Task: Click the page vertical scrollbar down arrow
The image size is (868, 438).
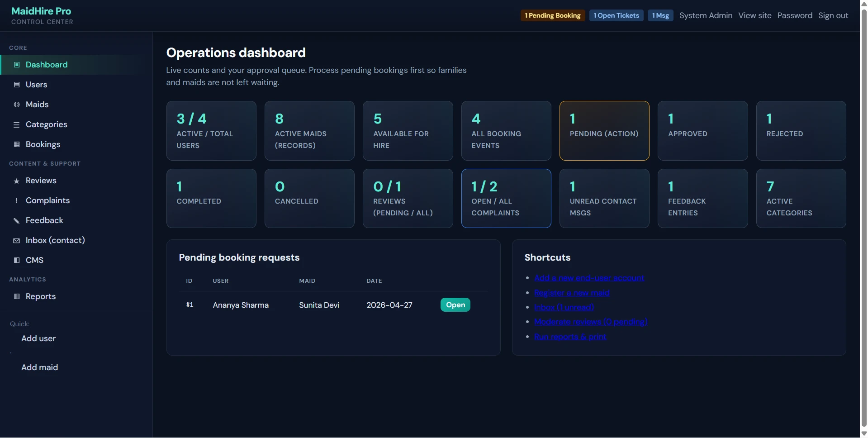Action: click(x=864, y=433)
